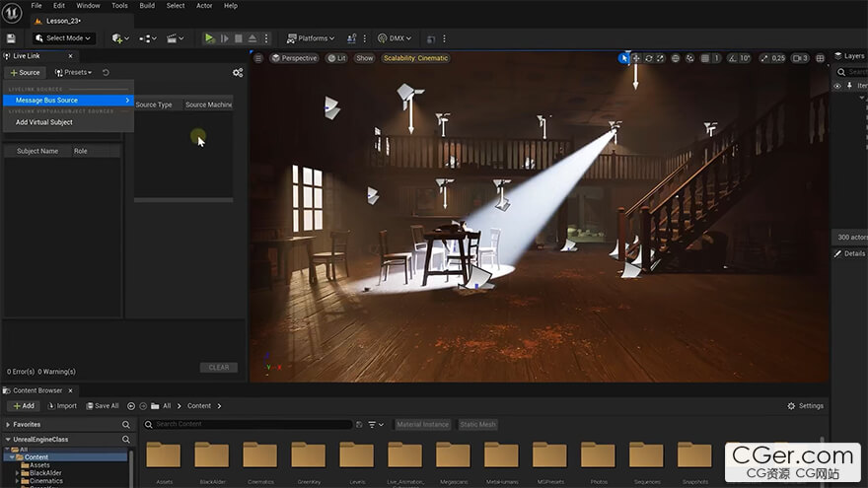Click Save All in Content Browser
Screen dimensions: 868x488
tap(103, 405)
